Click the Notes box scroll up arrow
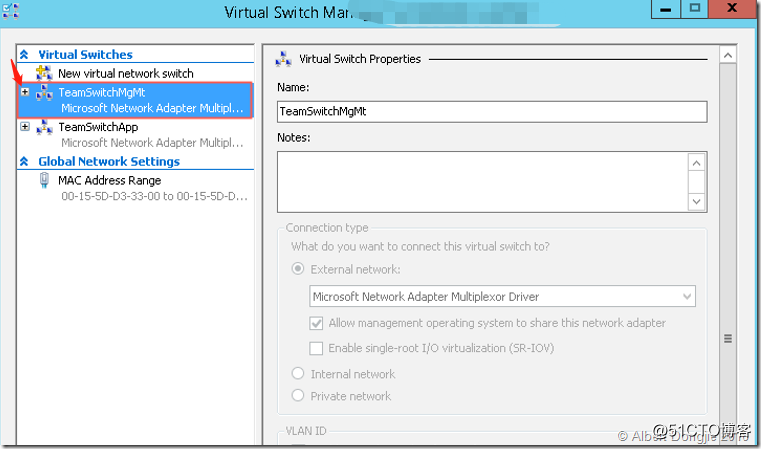This screenshot has height=449, width=761. [696, 163]
